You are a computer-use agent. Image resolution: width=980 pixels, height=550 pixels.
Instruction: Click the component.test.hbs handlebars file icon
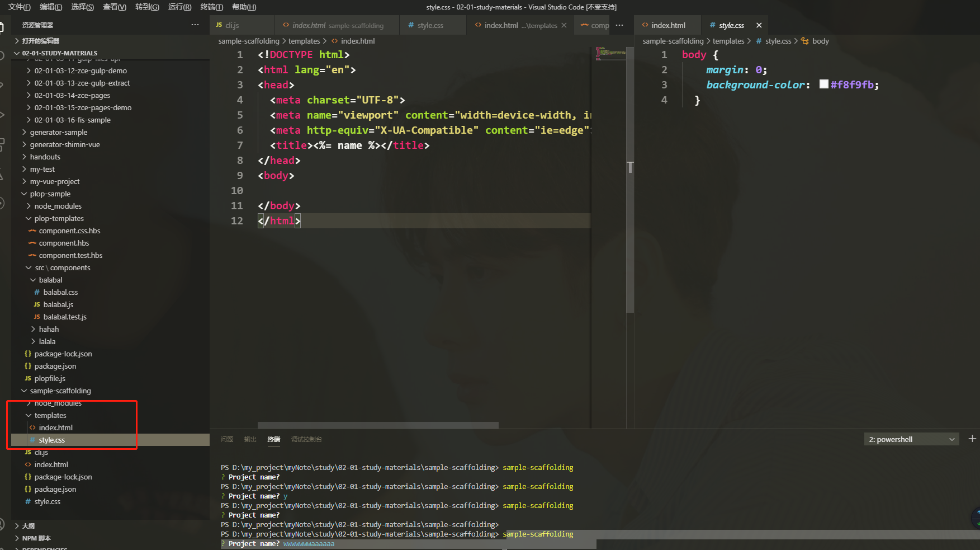pyautogui.click(x=32, y=255)
